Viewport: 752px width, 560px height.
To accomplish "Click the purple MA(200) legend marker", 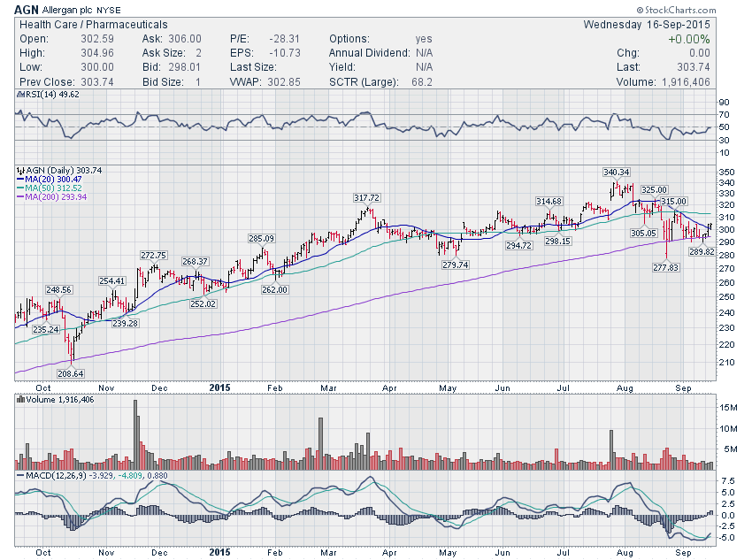I will (x=20, y=197).
